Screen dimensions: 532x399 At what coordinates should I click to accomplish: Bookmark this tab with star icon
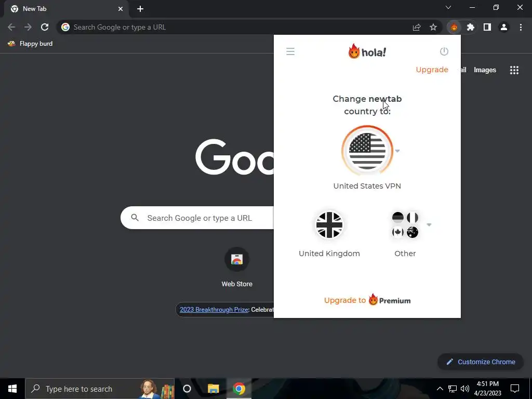tap(433, 27)
